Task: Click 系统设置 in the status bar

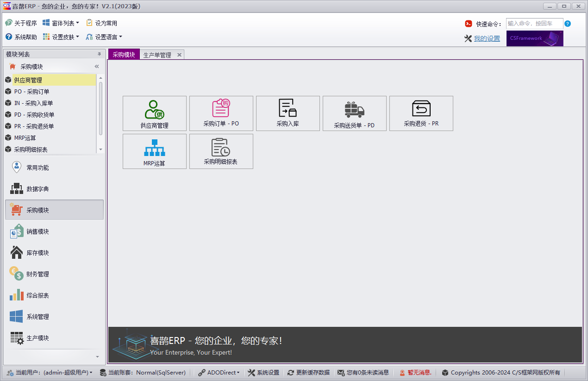Action: point(263,372)
